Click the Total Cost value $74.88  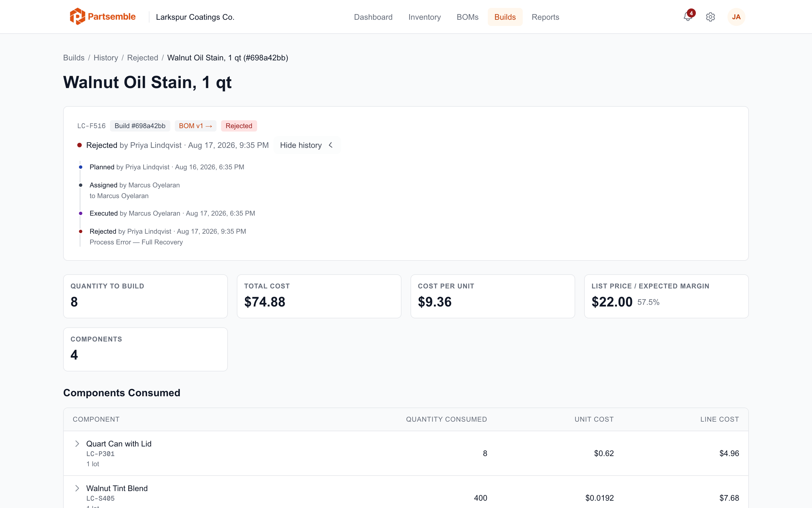tap(265, 302)
